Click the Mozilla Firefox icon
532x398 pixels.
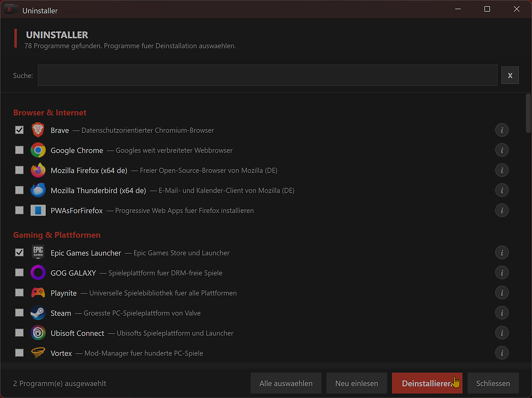point(38,170)
